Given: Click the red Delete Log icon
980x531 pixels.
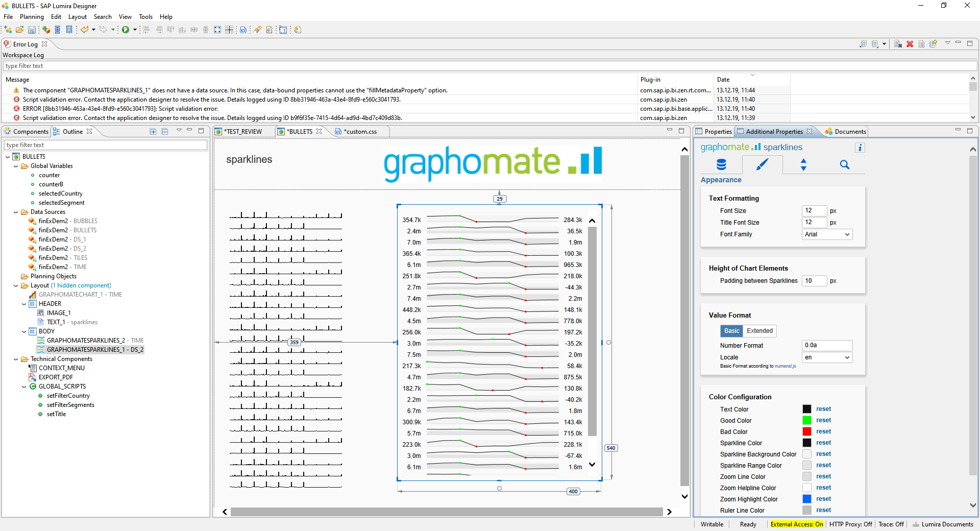Looking at the screenshot, I should tap(910, 44).
